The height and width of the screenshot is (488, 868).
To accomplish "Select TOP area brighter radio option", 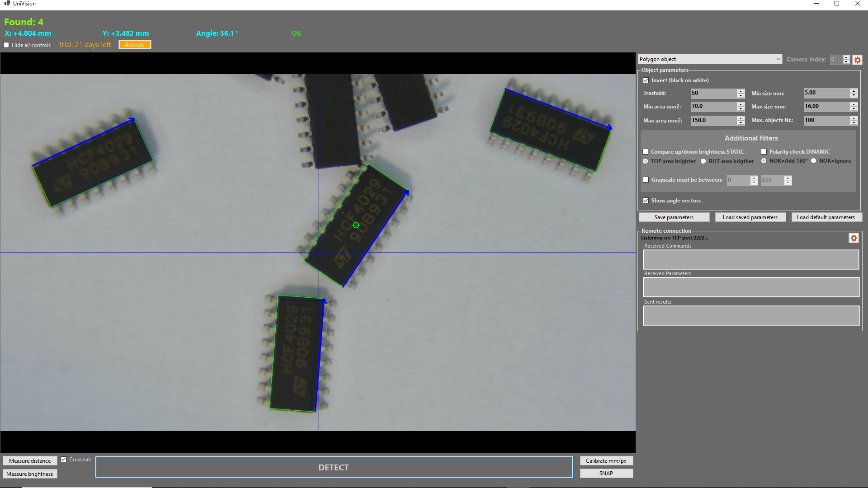I will 646,161.
